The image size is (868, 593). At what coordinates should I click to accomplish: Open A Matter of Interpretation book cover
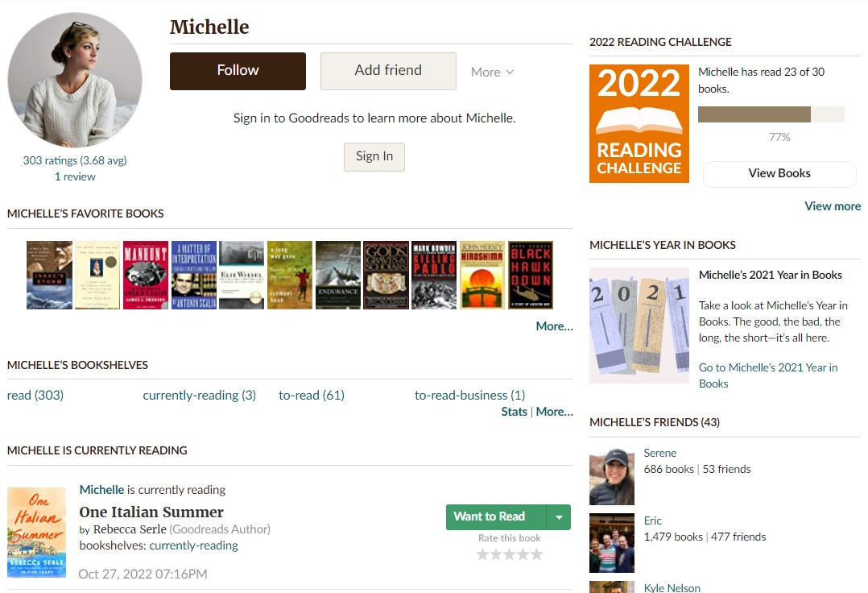pyautogui.click(x=194, y=276)
